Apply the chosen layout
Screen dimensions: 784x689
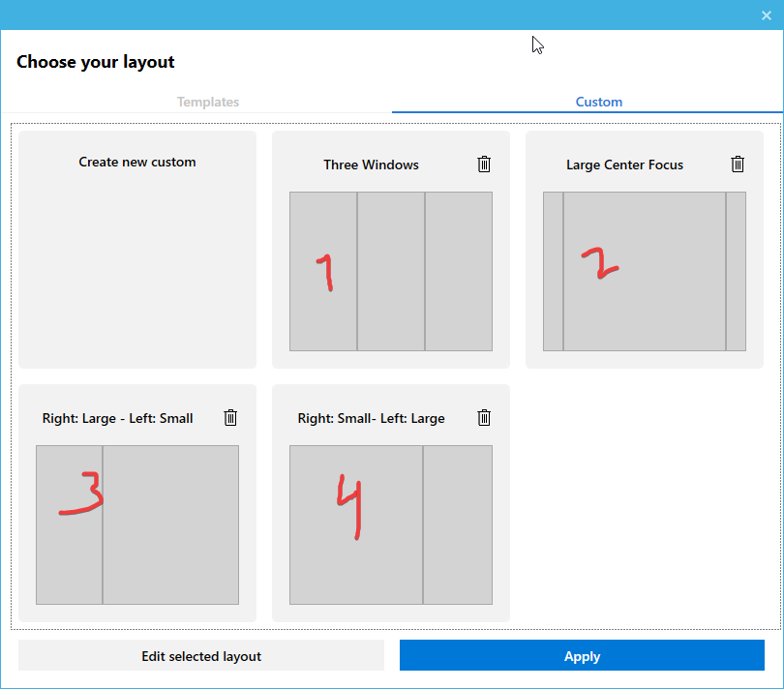(x=582, y=655)
